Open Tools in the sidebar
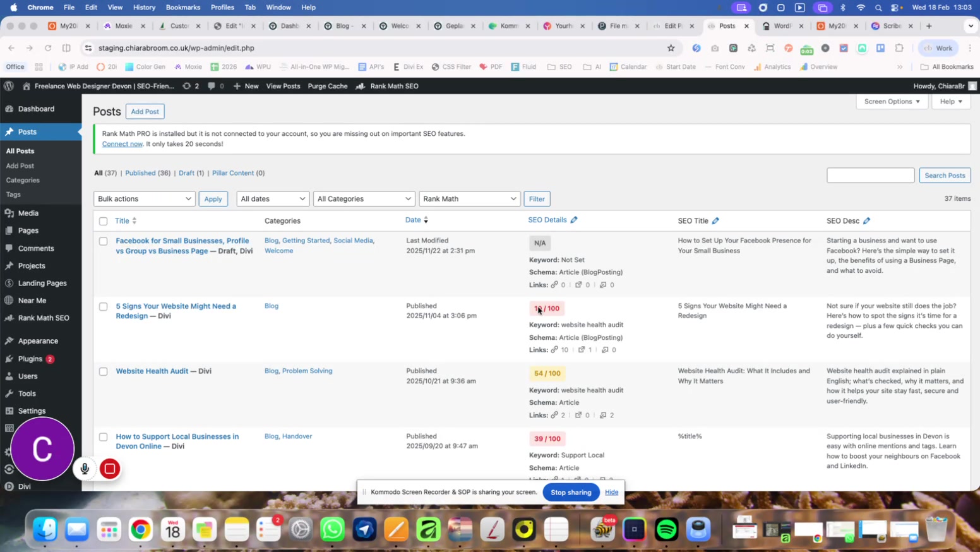Screen dimensions: 980x552 27,393
